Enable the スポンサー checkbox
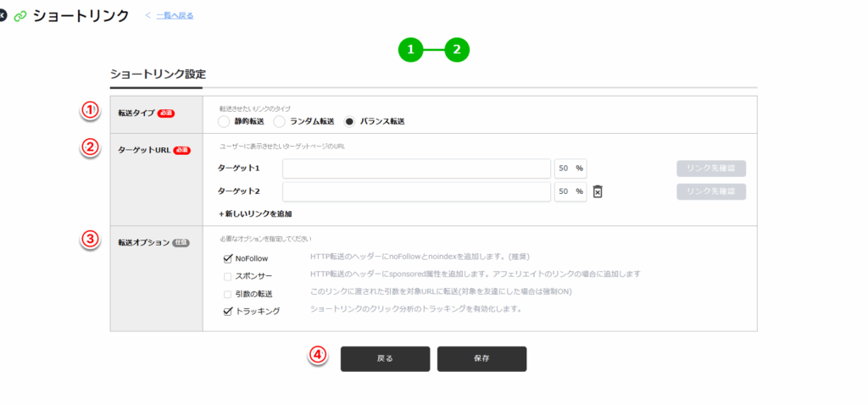 pyautogui.click(x=227, y=275)
